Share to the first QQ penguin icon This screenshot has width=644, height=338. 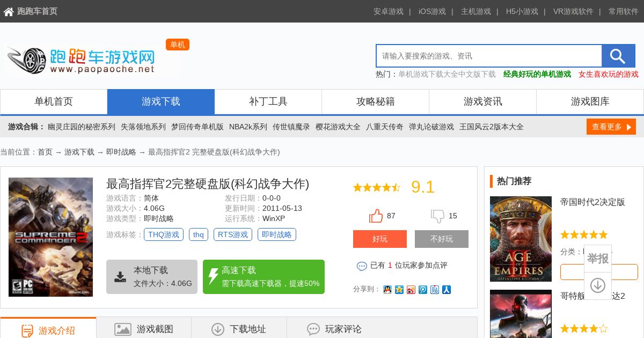pos(387,290)
